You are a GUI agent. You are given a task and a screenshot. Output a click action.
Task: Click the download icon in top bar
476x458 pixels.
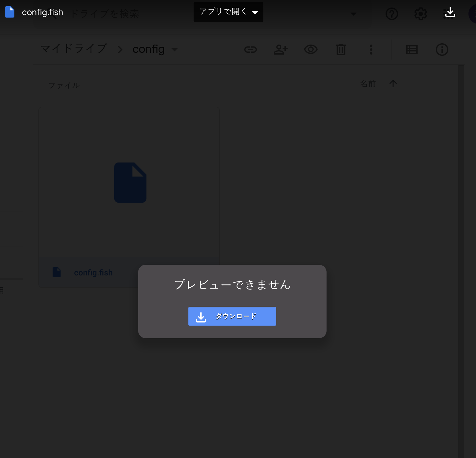pyautogui.click(x=450, y=12)
